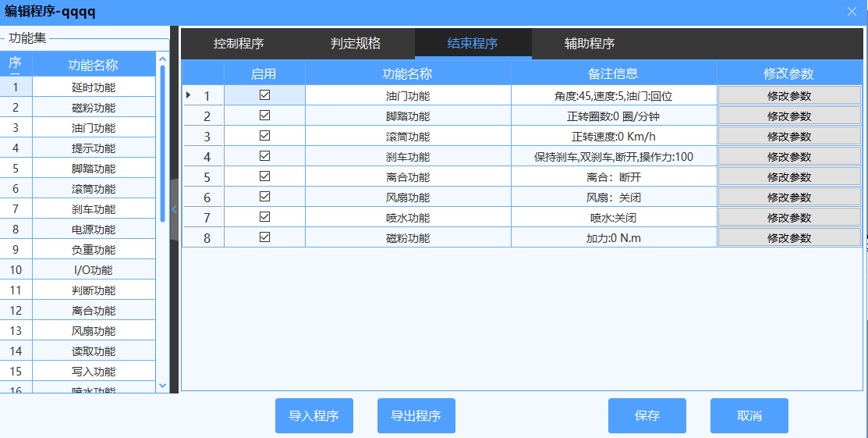Click the row 1 selection arrow indicator
868x438 pixels.
pyautogui.click(x=189, y=95)
